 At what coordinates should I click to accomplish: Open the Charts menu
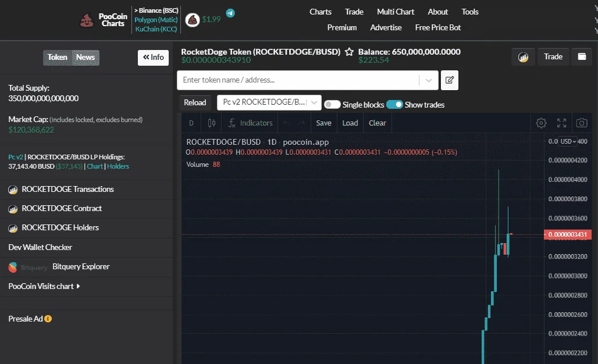pos(321,12)
